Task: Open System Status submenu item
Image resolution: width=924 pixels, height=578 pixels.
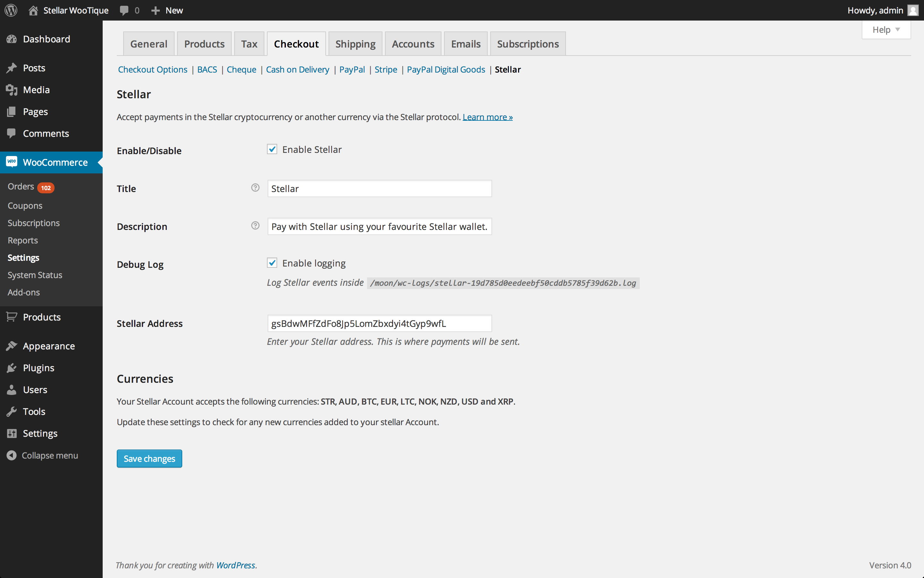Action: click(x=35, y=275)
